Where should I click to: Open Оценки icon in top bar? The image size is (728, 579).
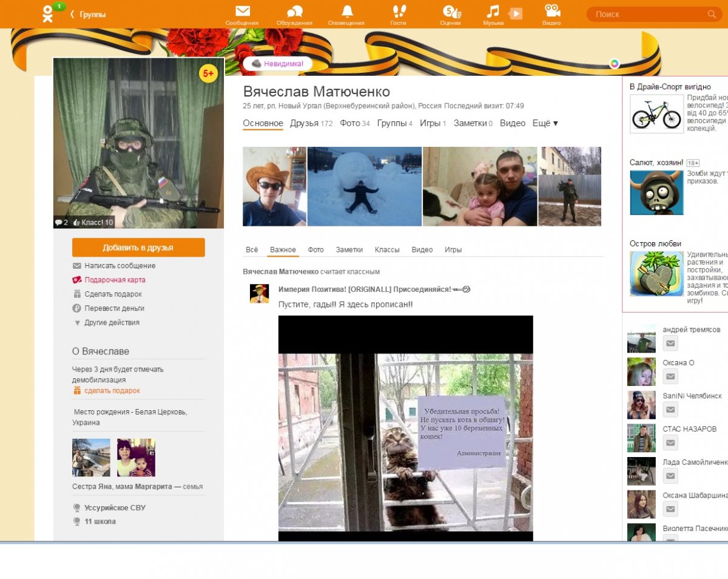(x=451, y=11)
